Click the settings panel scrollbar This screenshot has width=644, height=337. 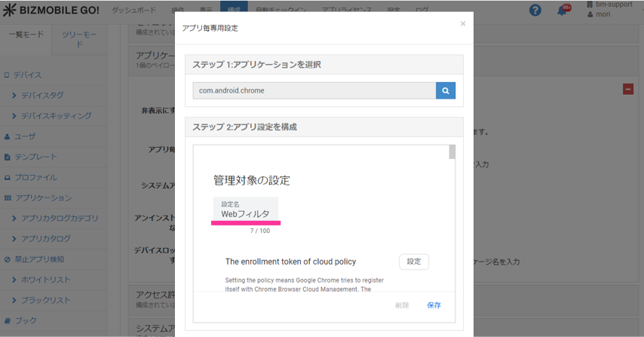(x=452, y=153)
